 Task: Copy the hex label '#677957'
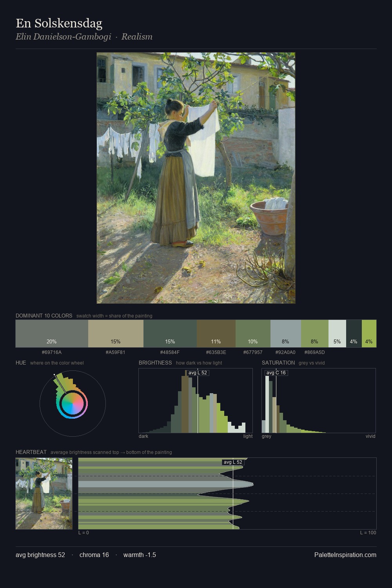click(253, 352)
